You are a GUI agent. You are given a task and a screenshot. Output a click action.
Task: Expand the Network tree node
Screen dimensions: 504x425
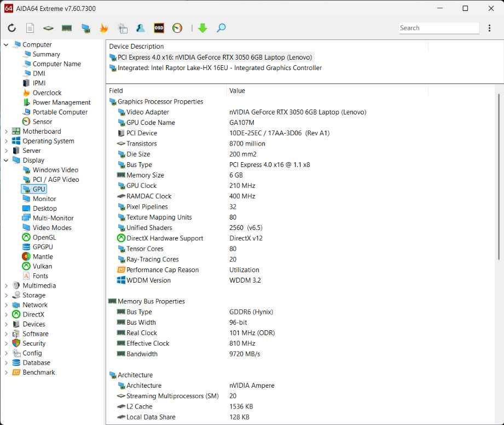pos(6,305)
